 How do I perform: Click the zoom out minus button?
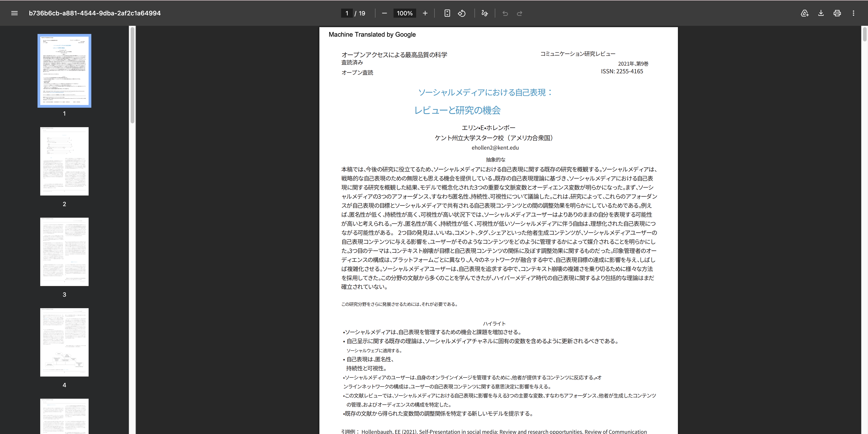pos(384,13)
